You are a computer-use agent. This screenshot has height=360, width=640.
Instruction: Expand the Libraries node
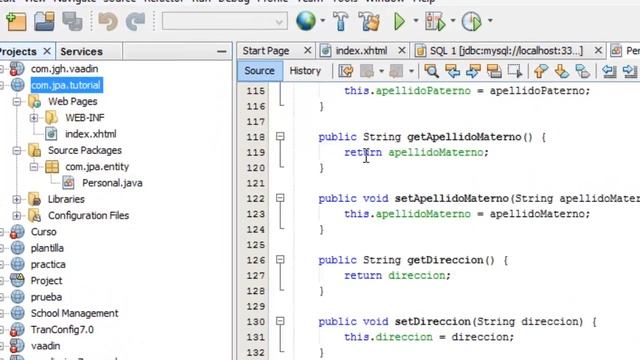coord(17,199)
